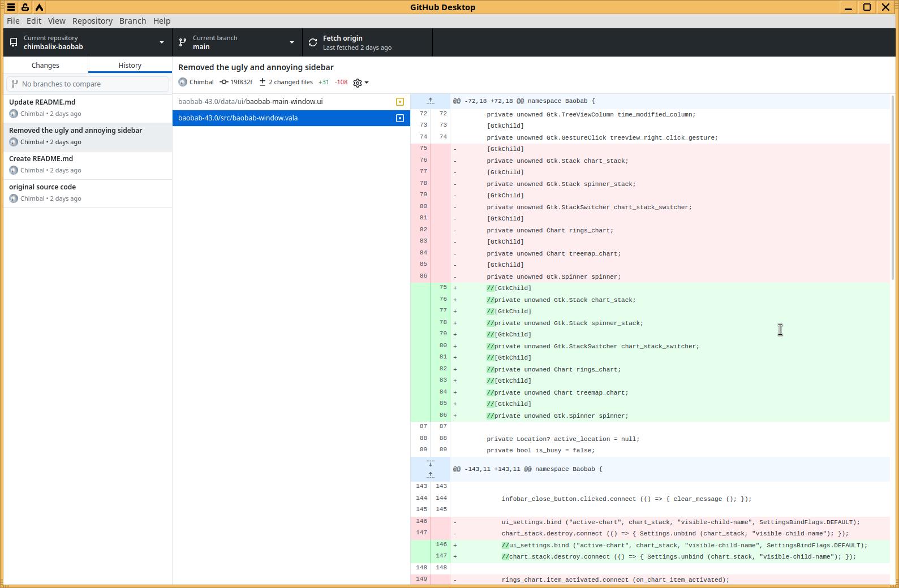Click the branch compare filter field
Image resolution: width=899 pixels, height=588 pixels.
pos(88,84)
